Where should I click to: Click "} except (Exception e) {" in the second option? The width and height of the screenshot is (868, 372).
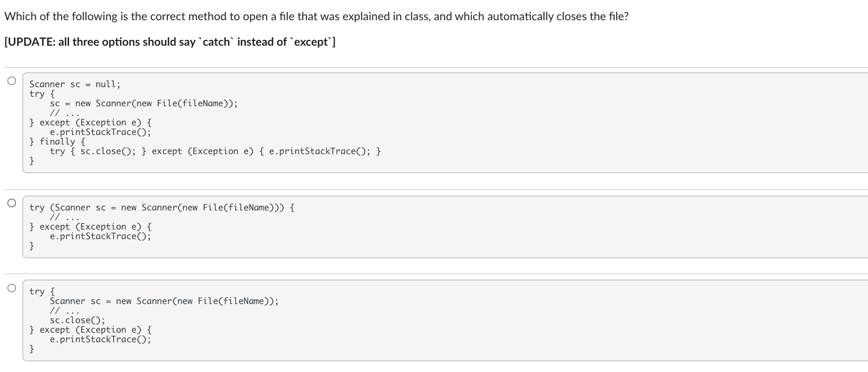90,226
